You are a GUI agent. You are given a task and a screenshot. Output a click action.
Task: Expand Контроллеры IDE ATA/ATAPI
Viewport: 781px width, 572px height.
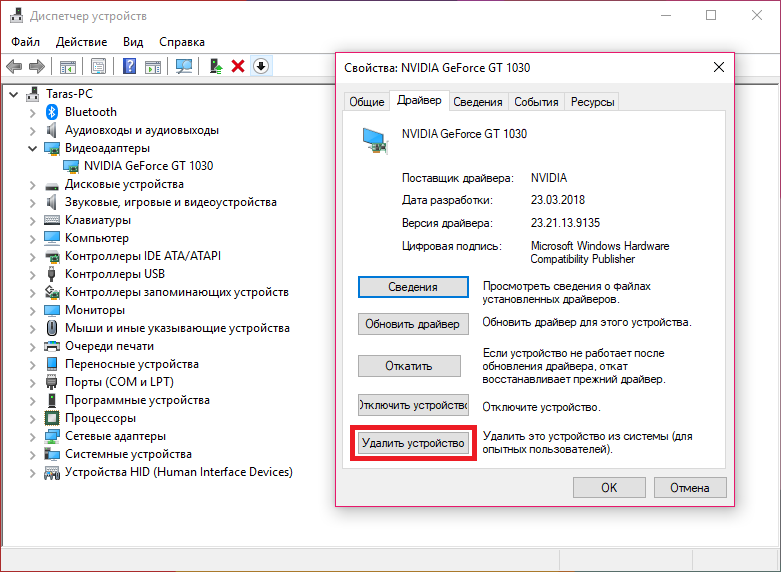point(32,257)
